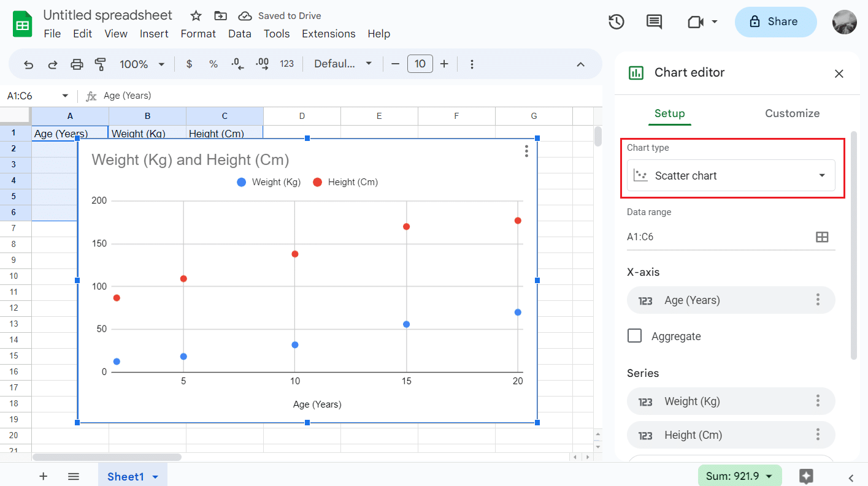Open the chart's three-dot options menu
Screen dimensions: 868x486
coord(526,151)
